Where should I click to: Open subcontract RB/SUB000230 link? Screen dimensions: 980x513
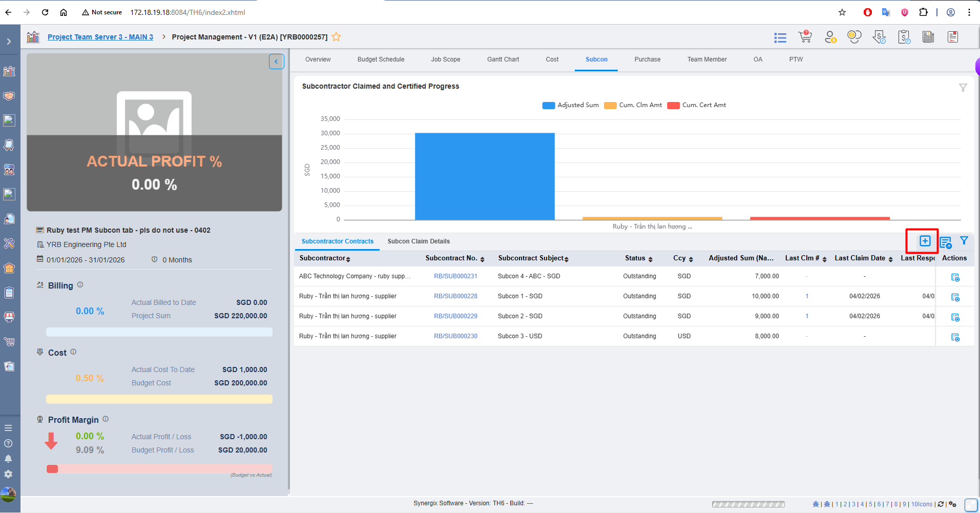tap(455, 336)
